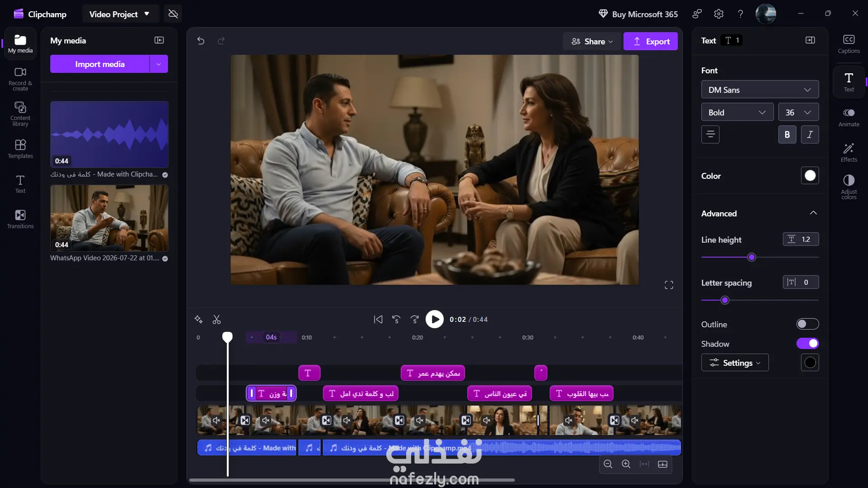Open the Settings gear menu
This screenshot has height=488, width=868.
(719, 14)
